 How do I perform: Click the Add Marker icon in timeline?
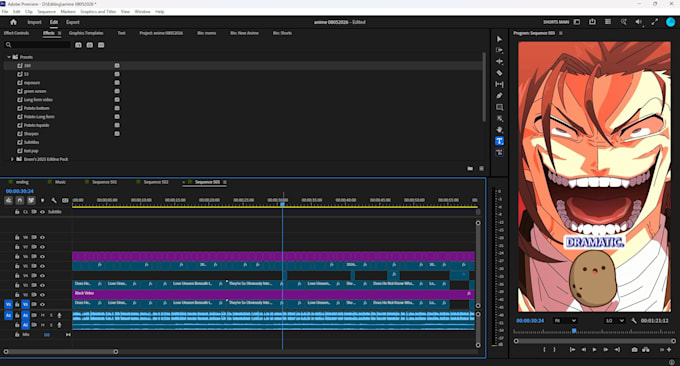click(42, 200)
